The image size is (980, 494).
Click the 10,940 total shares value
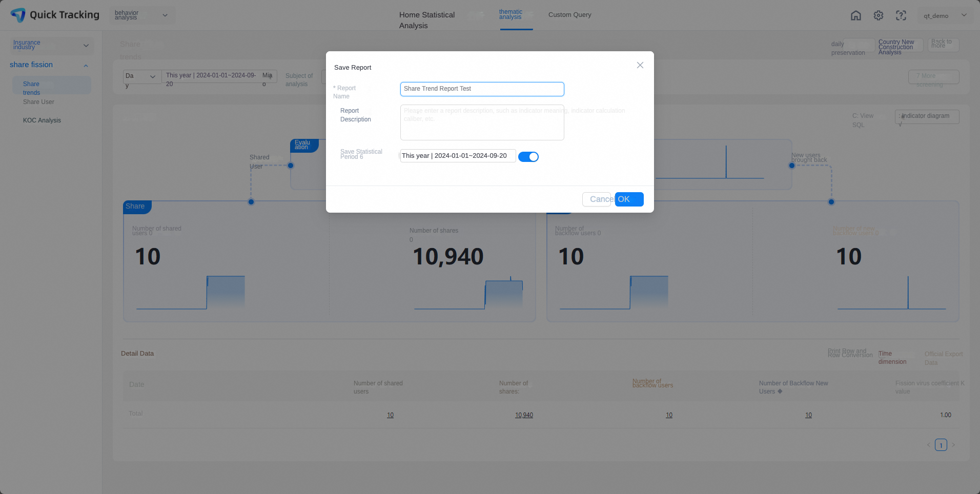coord(524,415)
